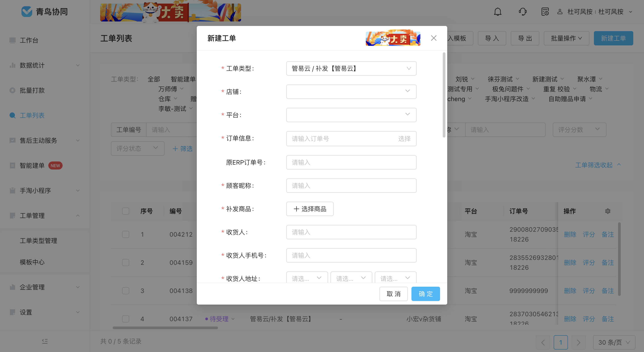Click the 收货人手机号 input field

(x=351, y=255)
